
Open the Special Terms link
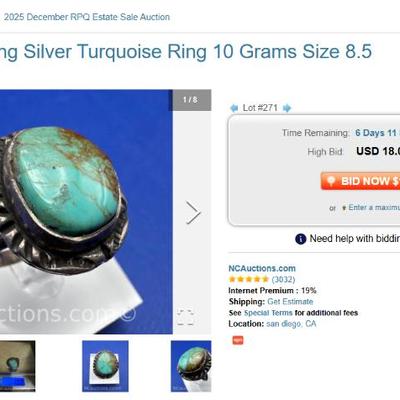[268, 313]
